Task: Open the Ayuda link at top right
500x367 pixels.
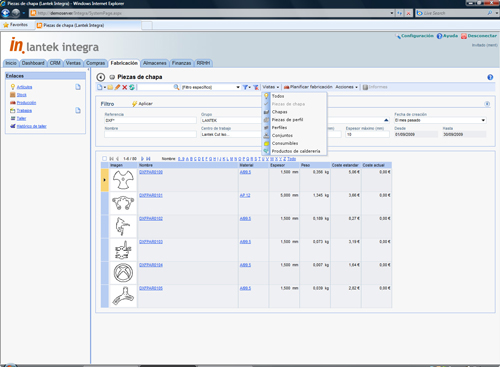Action: [x=450, y=36]
